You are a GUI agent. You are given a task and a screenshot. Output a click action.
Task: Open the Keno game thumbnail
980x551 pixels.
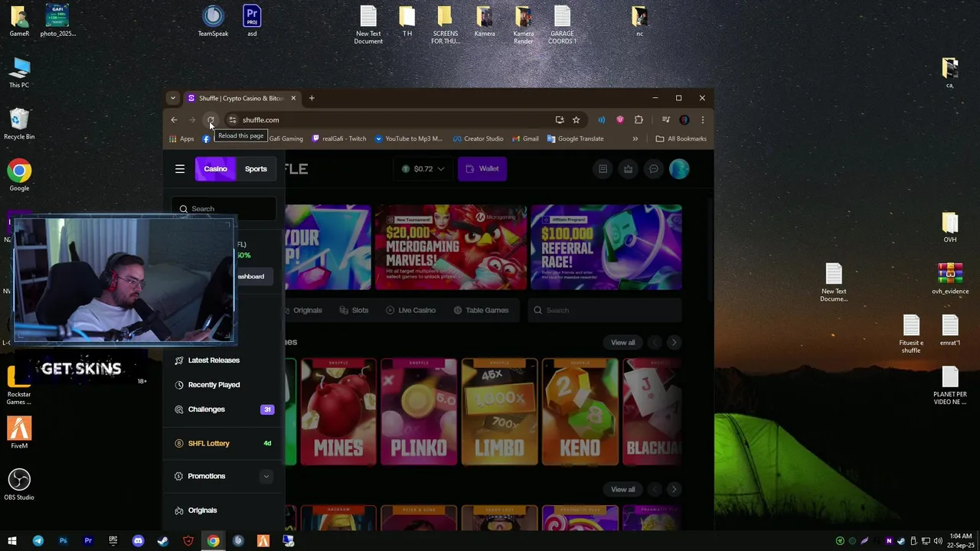(x=580, y=412)
